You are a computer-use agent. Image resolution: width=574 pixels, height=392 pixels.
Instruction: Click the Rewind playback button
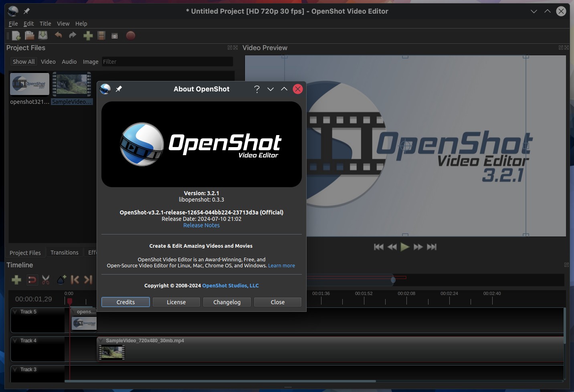(x=392, y=247)
